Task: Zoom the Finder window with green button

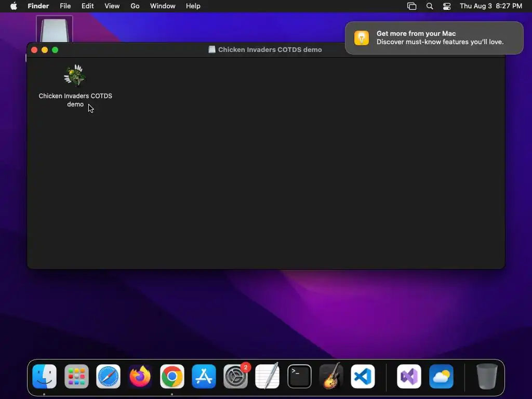Action: coord(55,50)
